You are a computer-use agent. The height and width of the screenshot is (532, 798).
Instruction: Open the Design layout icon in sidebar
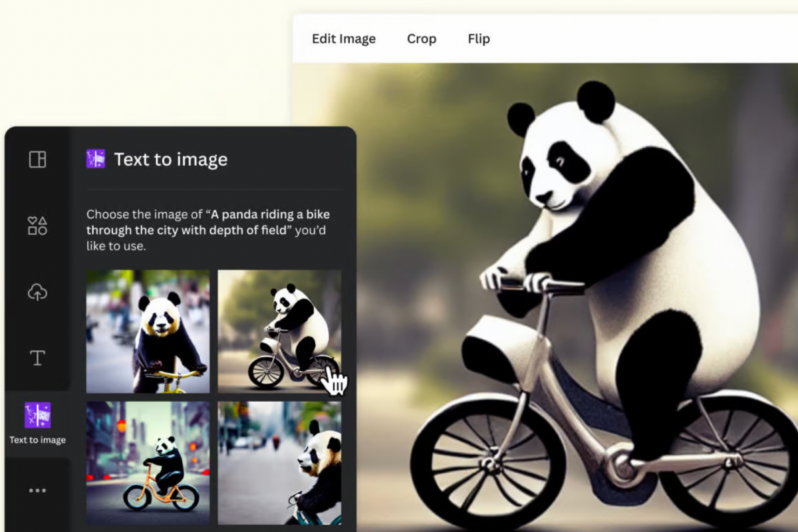(37, 160)
